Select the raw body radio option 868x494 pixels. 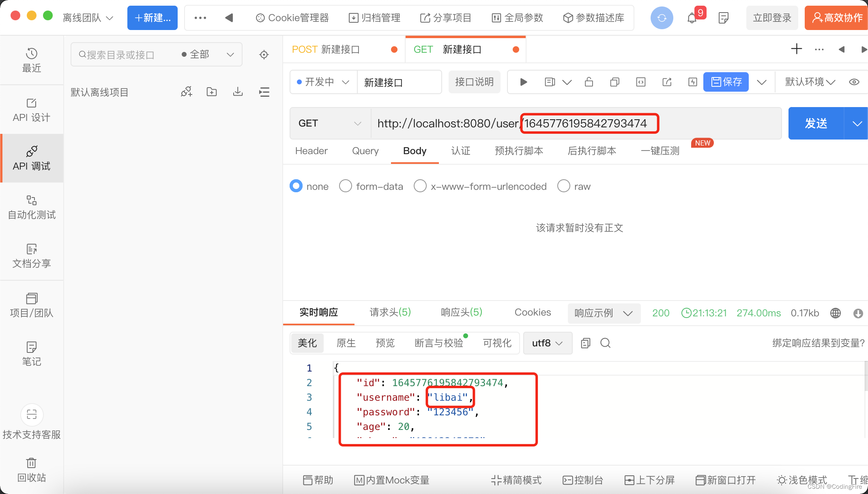pos(564,186)
